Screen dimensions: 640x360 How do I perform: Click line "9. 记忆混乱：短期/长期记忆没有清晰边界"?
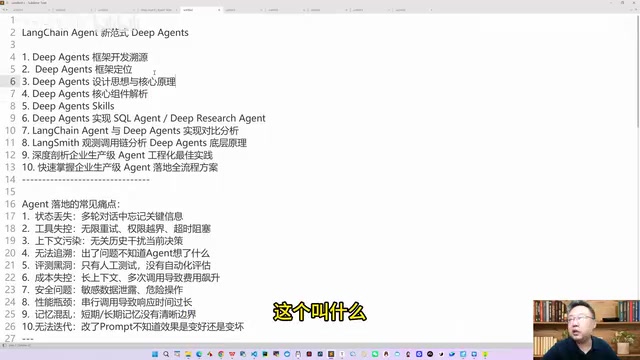coord(109,314)
